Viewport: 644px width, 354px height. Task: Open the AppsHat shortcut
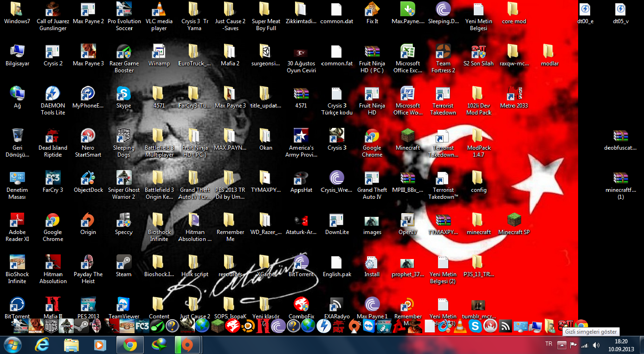click(x=301, y=182)
